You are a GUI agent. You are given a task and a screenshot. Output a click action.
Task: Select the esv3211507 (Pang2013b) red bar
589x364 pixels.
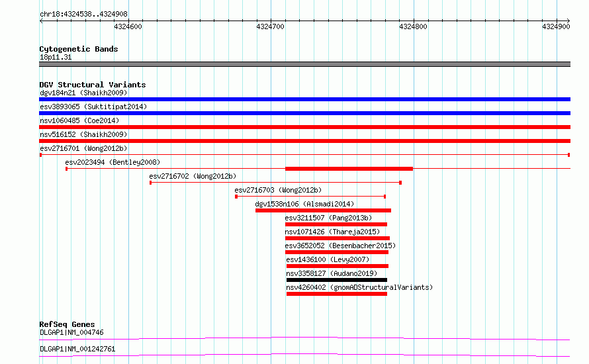coord(336,224)
